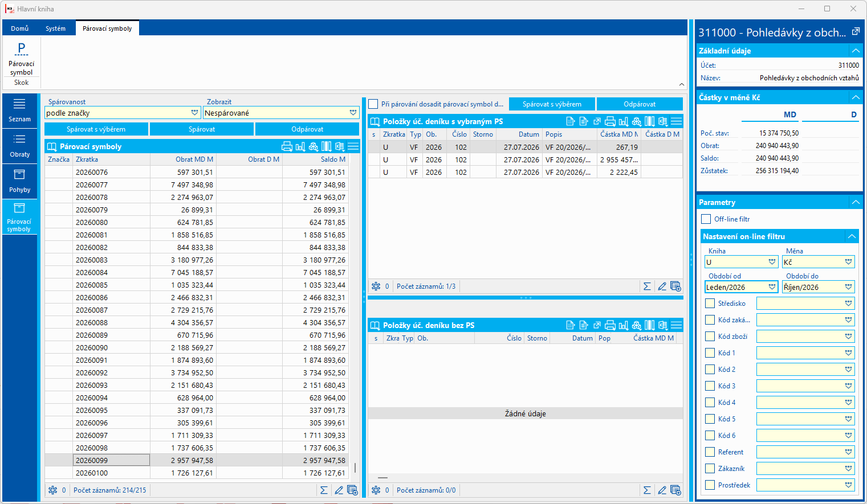Click snowflake icon below 'Položky s vybraným PS'
Screen dimensions: 867x504
click(x=376, y=286)
